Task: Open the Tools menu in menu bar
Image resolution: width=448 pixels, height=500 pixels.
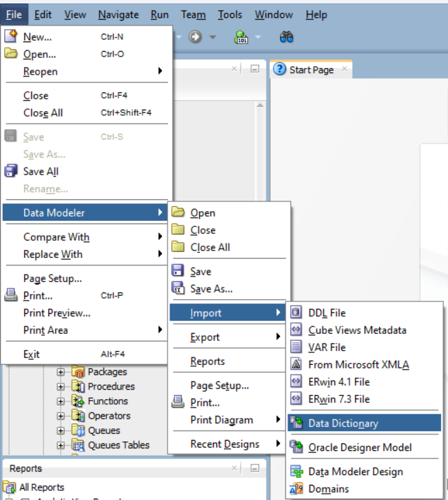Action: pos(230,14)
